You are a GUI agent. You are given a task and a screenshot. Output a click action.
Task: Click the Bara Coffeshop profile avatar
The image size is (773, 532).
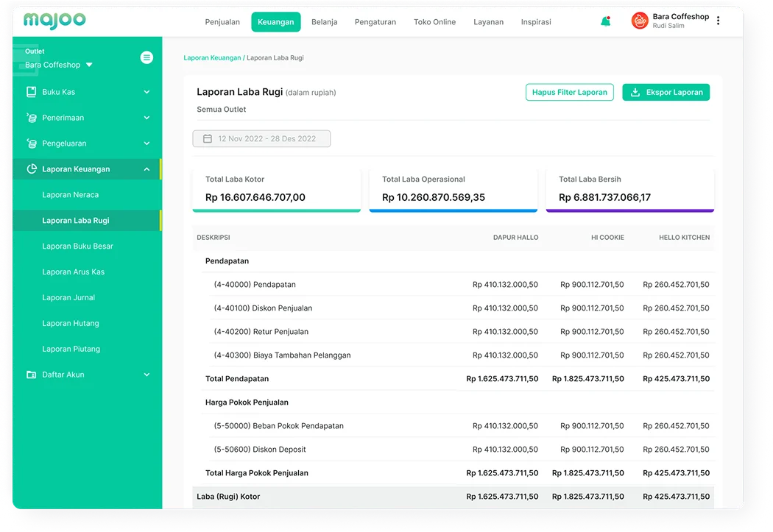(x=639, y=21)
